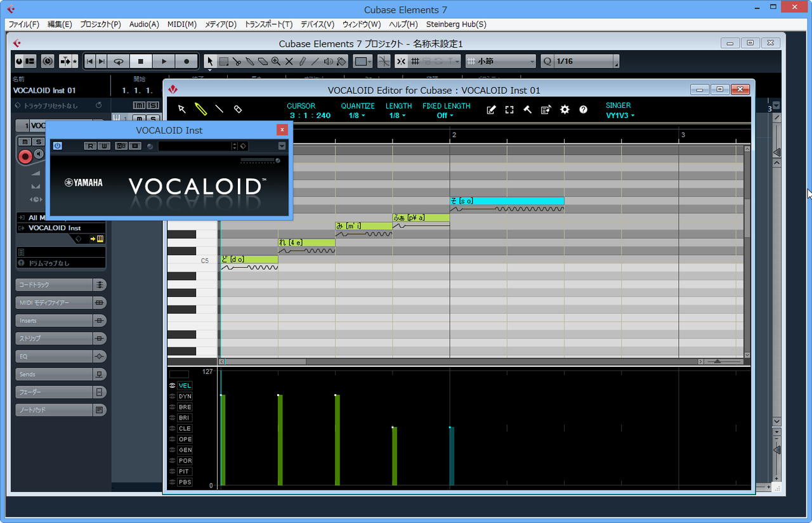Click the A/B compare button in VOCALOID Inst
The image size is (812, 523).
[121, 146]
